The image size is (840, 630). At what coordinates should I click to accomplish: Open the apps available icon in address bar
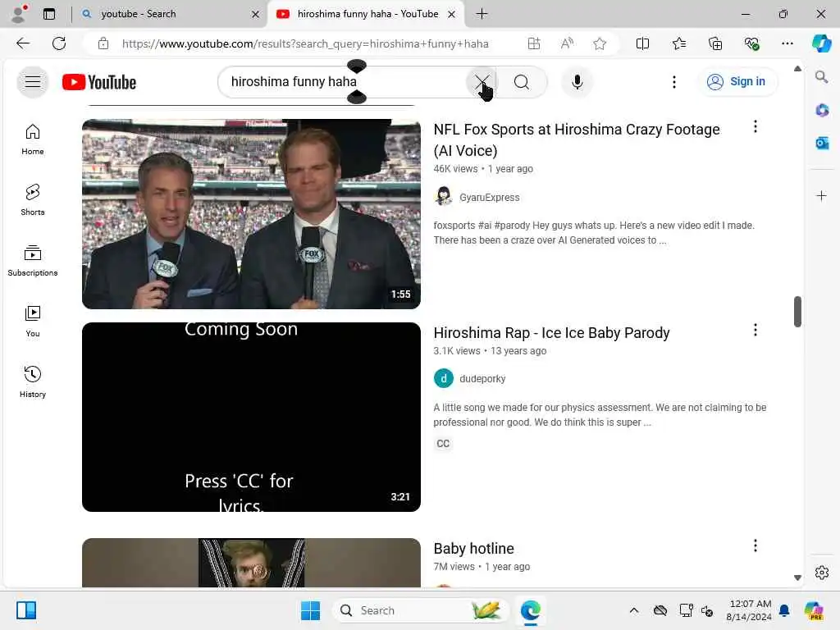[x=533, y=43]
